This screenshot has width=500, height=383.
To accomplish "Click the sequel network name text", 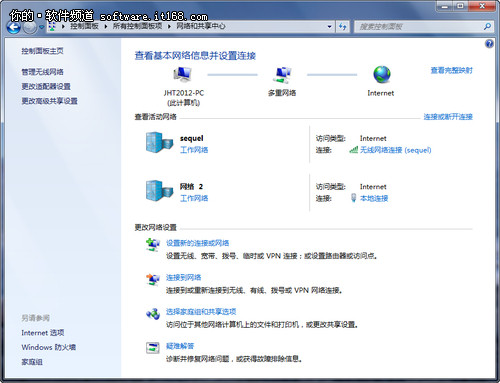I will (x=192, y=138).
